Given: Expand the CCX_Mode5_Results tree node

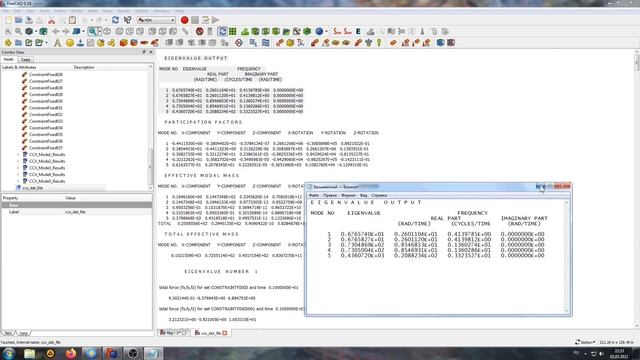Looking at the screenshot, I should [x=18, y=181].
